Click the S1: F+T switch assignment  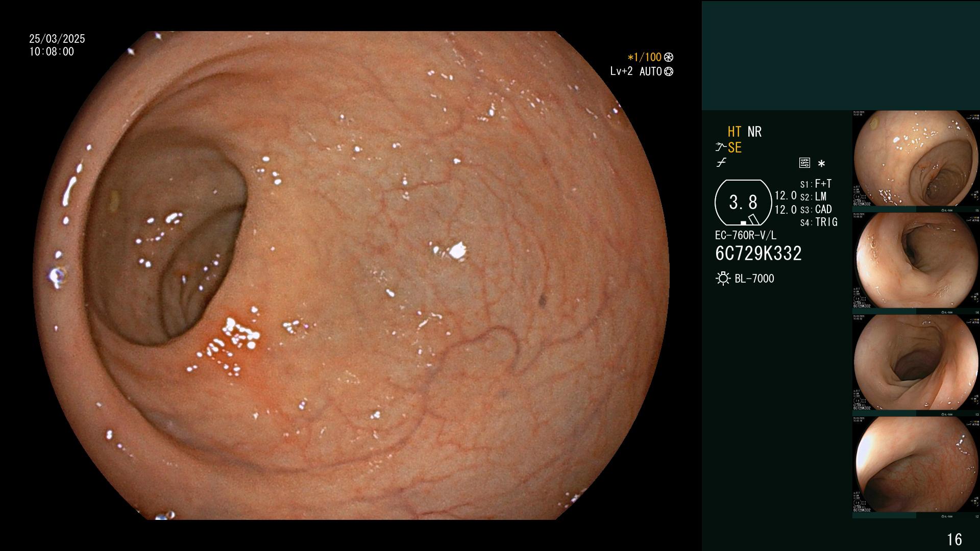click(x=816, y=184)
